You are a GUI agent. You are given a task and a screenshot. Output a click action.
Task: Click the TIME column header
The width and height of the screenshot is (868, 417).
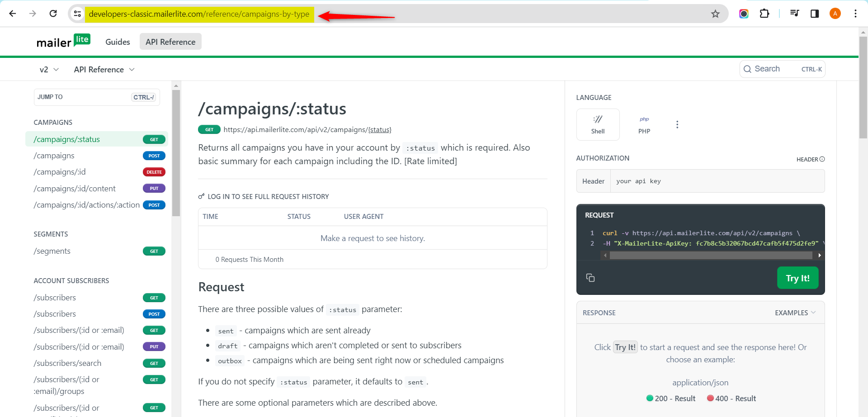[210, 217]
